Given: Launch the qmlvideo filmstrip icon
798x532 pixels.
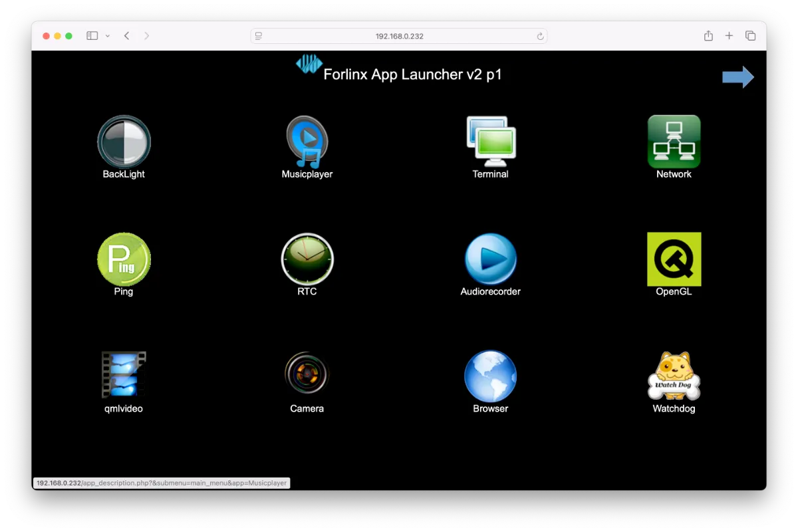Looking at the screenshot, I should 124,376.
